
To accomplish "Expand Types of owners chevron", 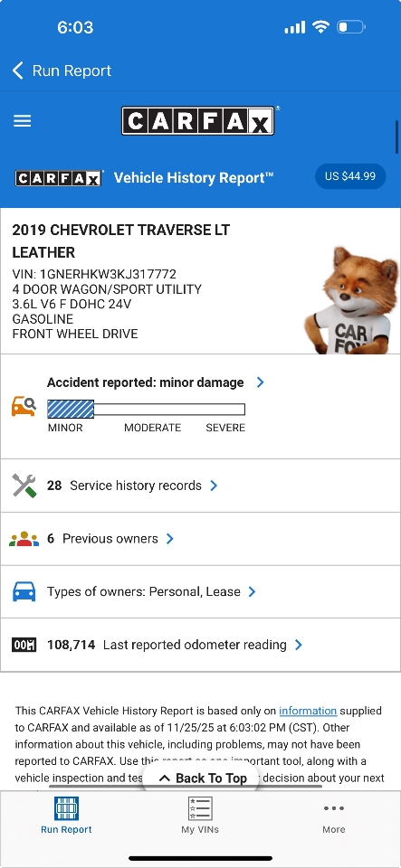I will 252,591.
